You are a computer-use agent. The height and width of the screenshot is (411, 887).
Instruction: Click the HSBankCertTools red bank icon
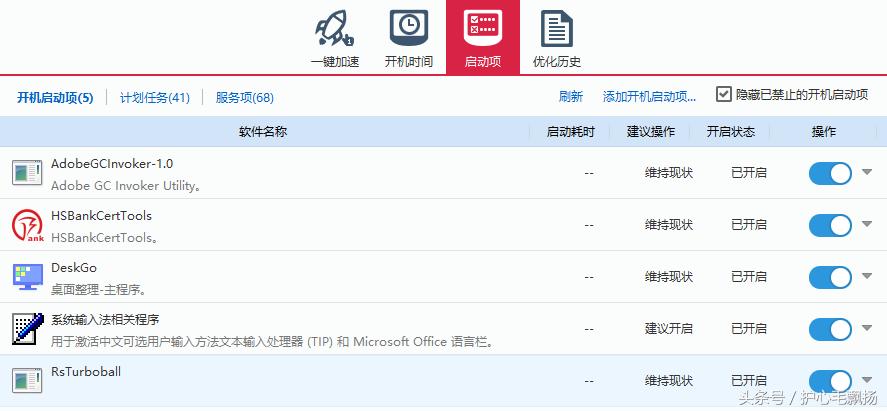(27, 224)
